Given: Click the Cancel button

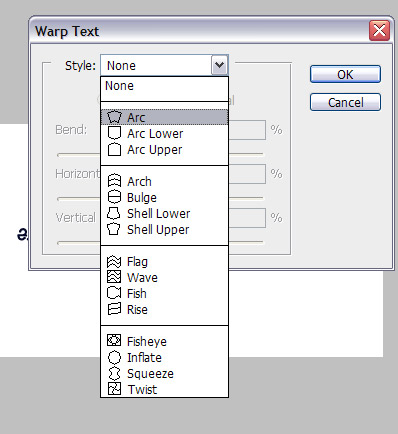Looking at the screenshot, I should point(345,102).
